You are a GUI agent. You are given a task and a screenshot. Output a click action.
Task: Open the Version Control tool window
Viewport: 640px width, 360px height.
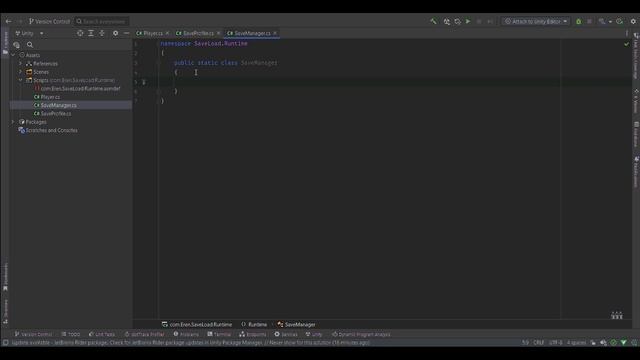coord(33,334)
